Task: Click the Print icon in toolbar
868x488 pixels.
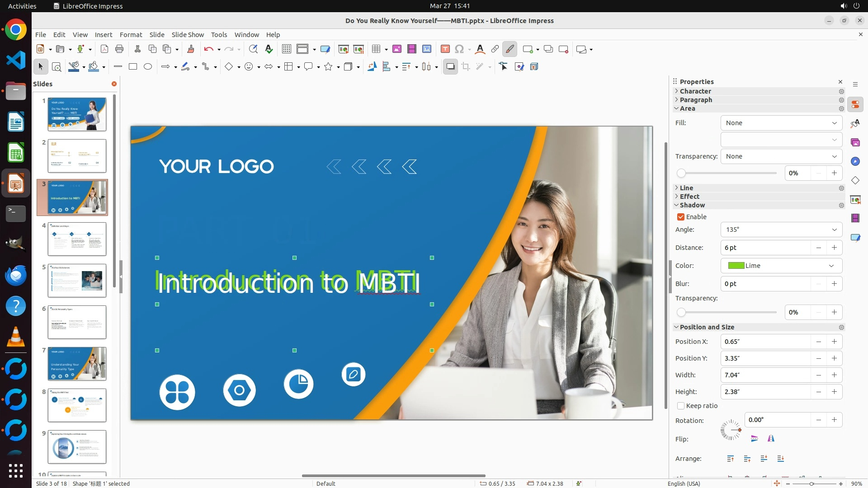Action: point(119,49)
